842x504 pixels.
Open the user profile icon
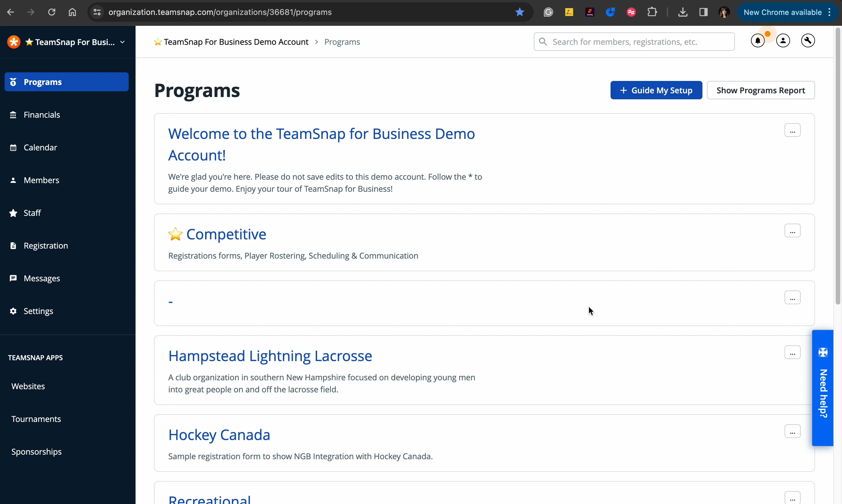tap(783, 41)
